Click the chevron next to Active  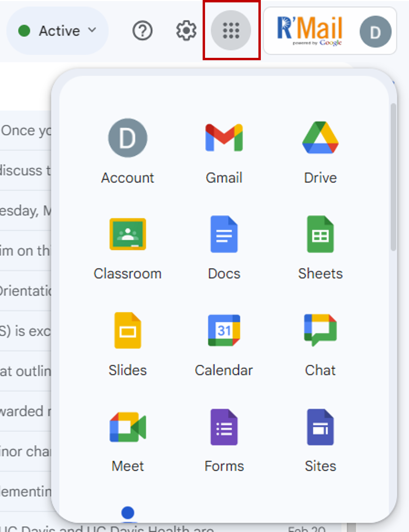(92, 30)
